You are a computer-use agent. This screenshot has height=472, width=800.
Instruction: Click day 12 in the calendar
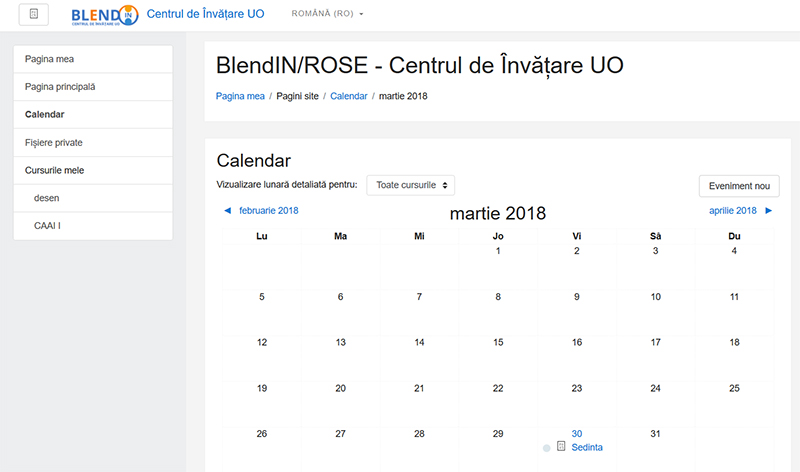[x=262, y=342]
